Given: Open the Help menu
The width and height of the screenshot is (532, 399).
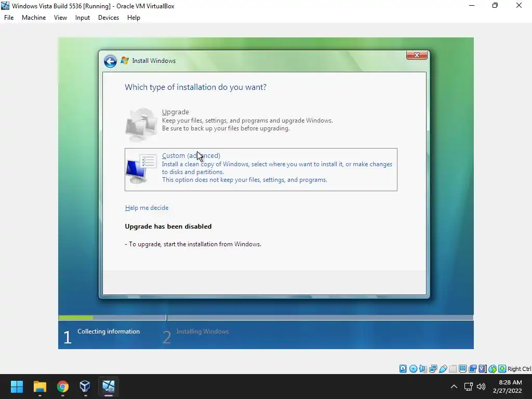Looking at the screenshot, I should [x=134, y=18].
